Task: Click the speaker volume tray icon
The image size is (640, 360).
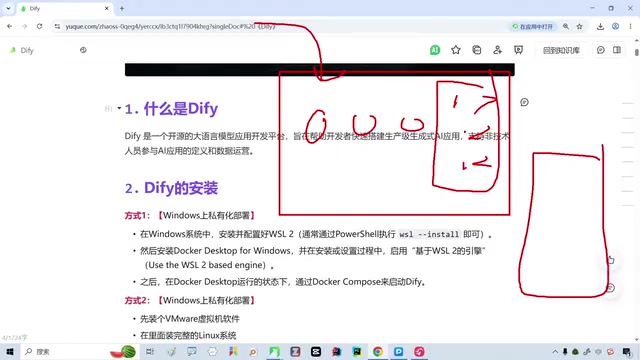Action: coord(598,351)
